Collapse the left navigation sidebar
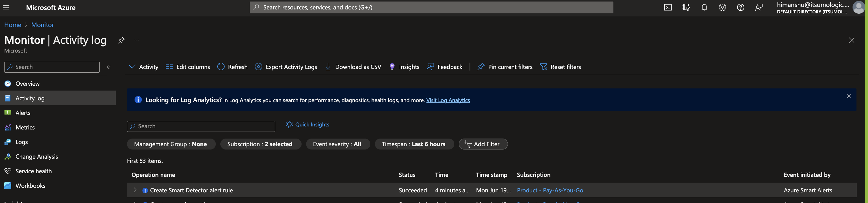 [109, 67]
